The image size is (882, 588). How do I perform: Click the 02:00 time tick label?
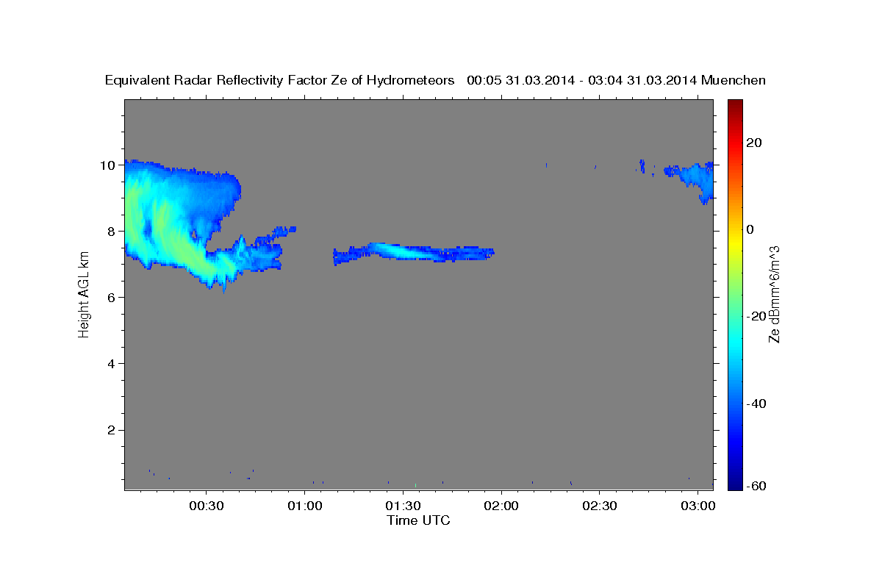pyautogui.click(x=501, y=506)
